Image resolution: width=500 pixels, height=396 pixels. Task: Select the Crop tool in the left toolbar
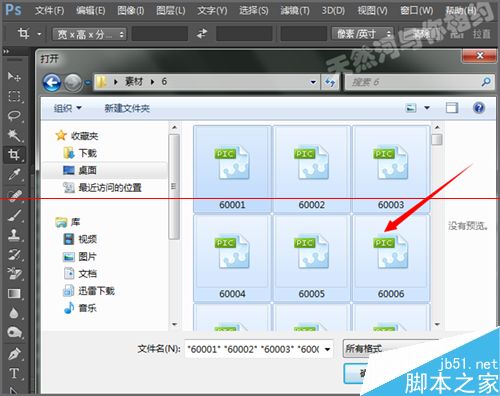point(14,154)
